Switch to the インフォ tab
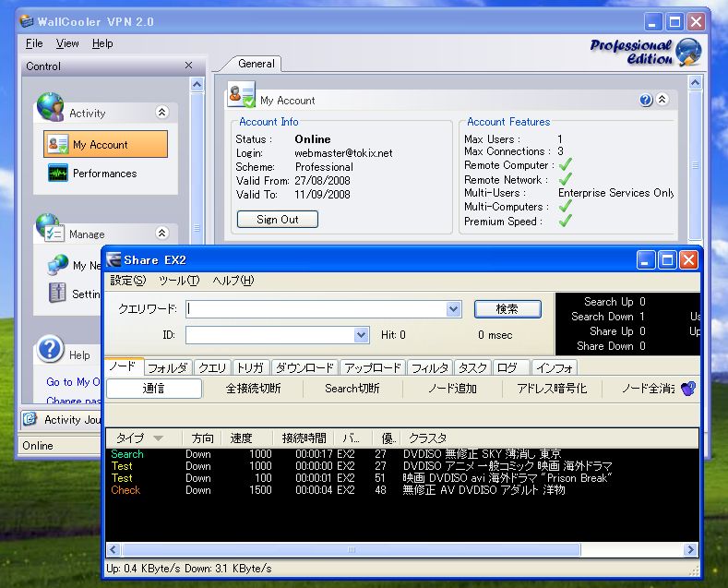This screenshot has width=728, height=588. (554, 368)
